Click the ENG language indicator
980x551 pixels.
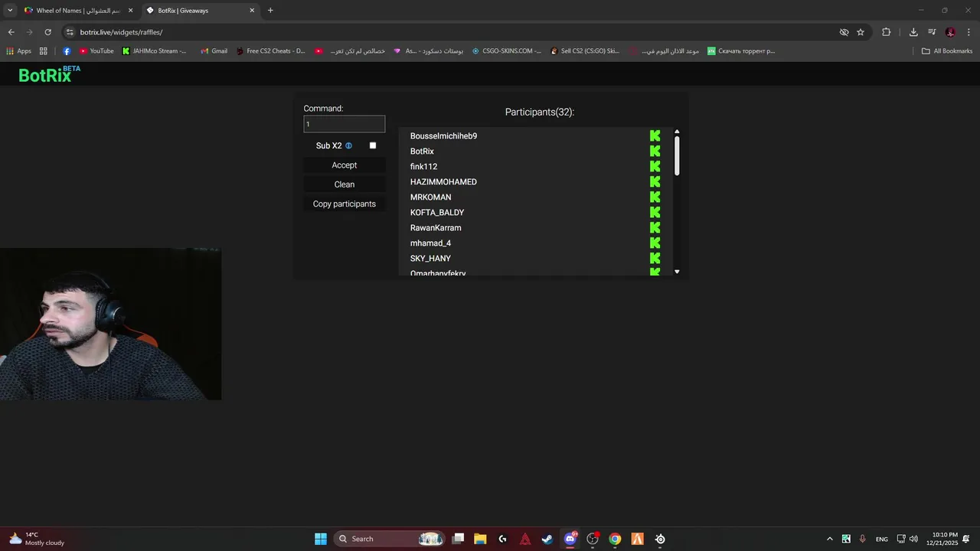[x=882, y=539]
